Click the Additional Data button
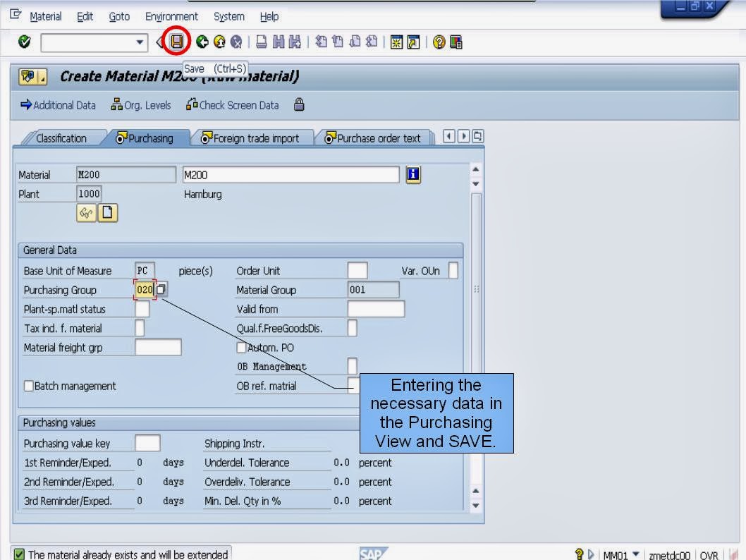Screen dimensions: 746x560 click(x=57, y=104)
